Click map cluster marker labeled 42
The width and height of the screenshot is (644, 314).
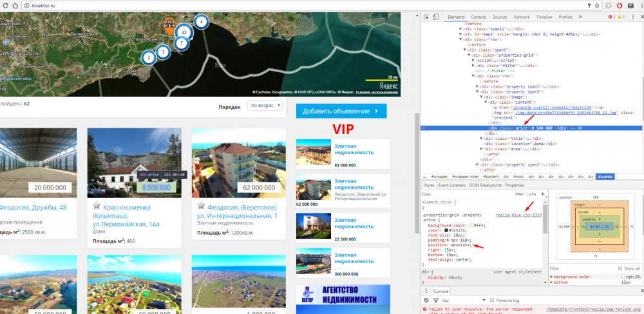tap(184, 32)
